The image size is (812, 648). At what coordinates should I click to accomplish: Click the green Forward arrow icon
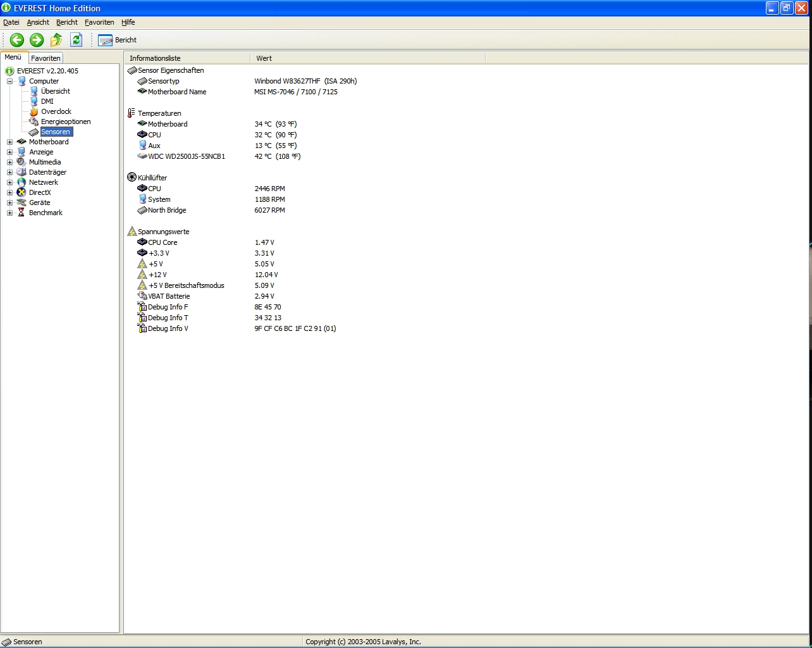click(x=37, y=40)
